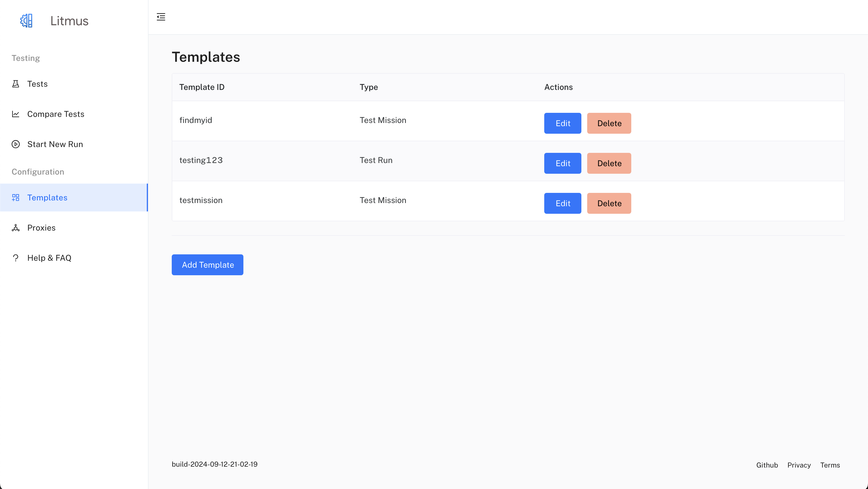This screenshot has height=489, width=868.
Task: Click the build-2024-09-12-21-02-19 version text
Action: coord(215,464)
